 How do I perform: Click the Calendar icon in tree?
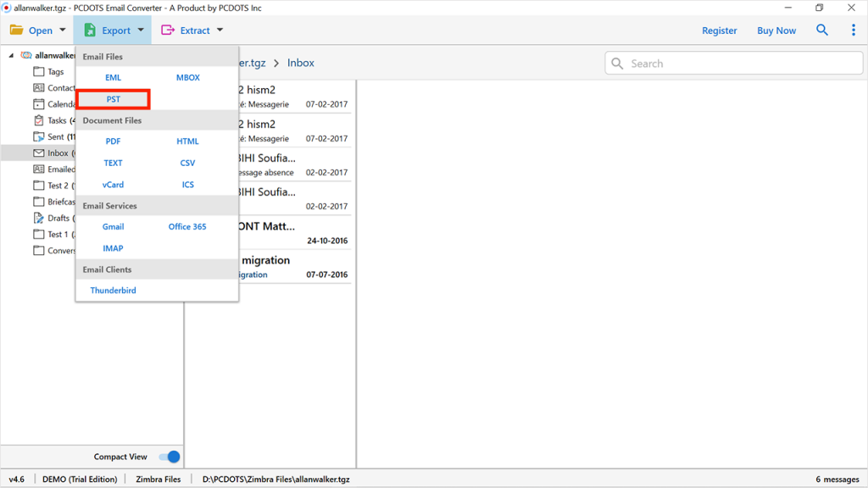(39, 104)
